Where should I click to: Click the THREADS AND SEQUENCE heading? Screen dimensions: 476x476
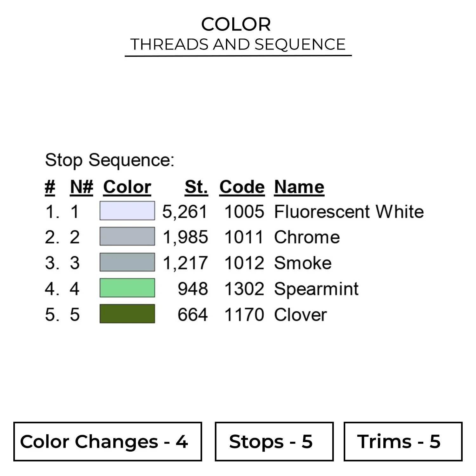(238, 44)
